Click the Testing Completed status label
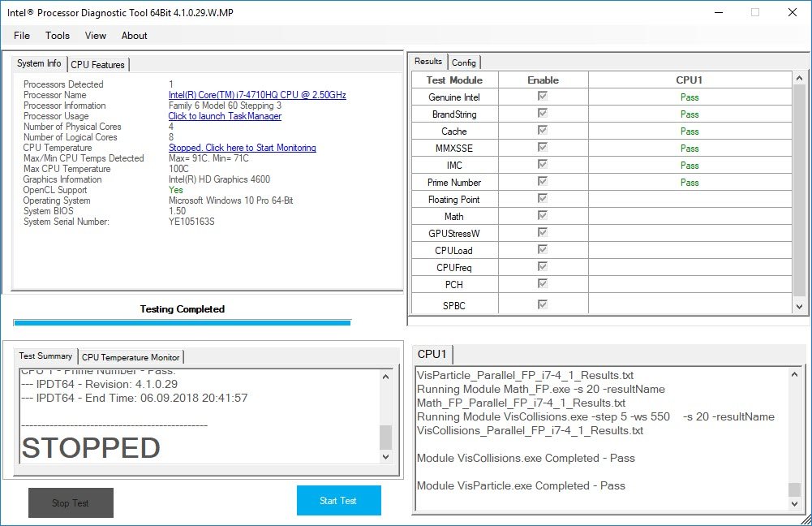This screenshot has width=812, height=526. point(183,309)
